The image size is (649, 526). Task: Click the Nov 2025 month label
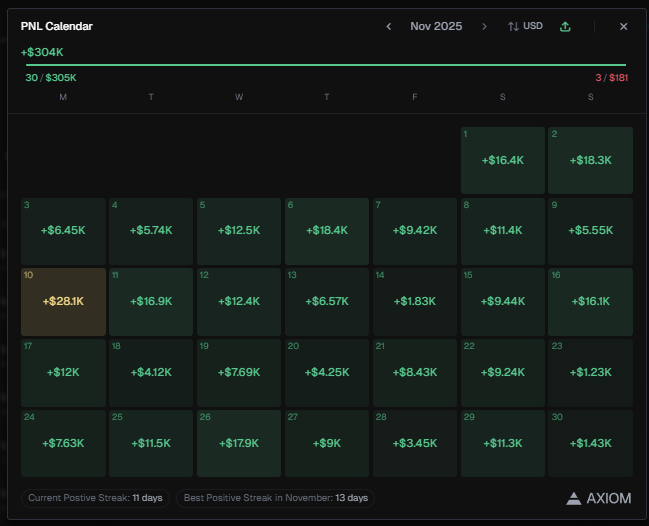pyautogui.click(x=436, y=26)
